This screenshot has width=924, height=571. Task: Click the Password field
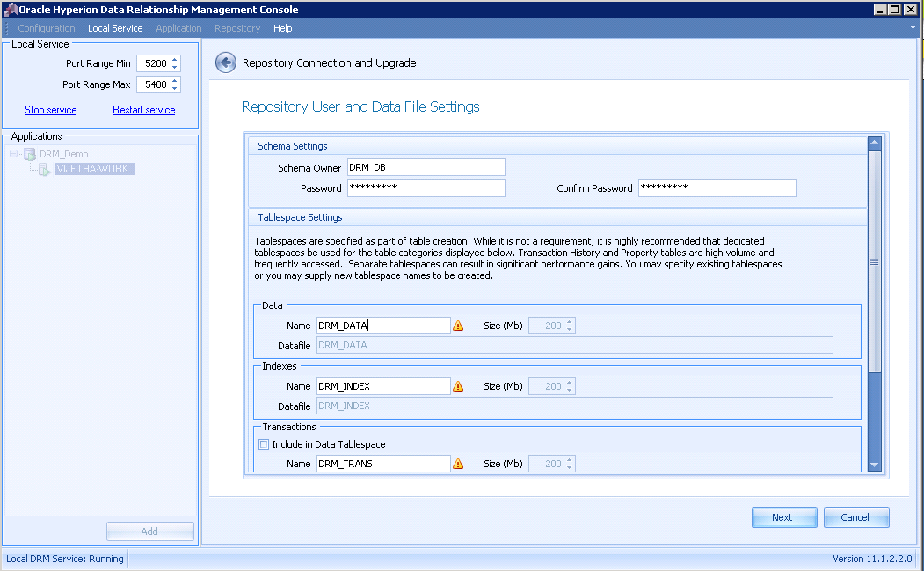click(x=426, y=188)
